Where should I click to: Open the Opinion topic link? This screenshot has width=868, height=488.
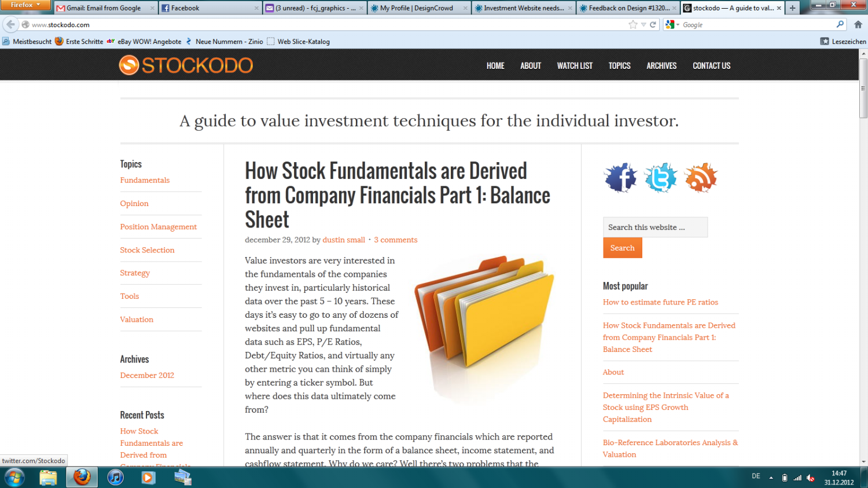[134, 203]
